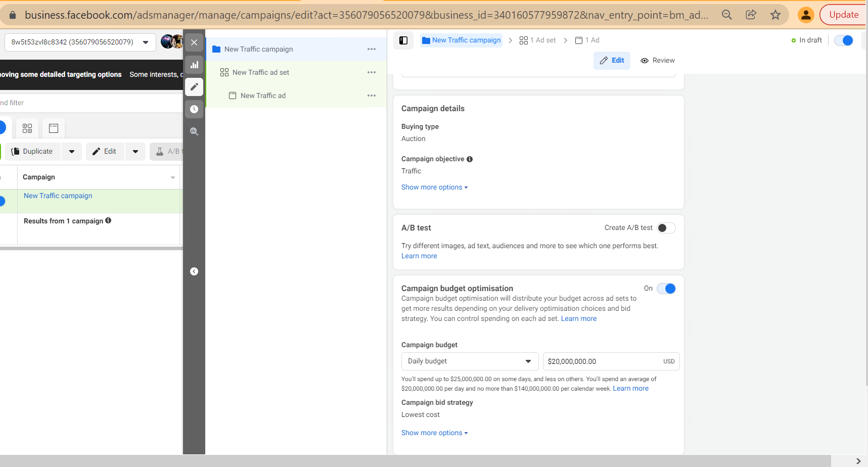Open New Traffic campaign link in table
868x467 pixels.
coord(58,196)
